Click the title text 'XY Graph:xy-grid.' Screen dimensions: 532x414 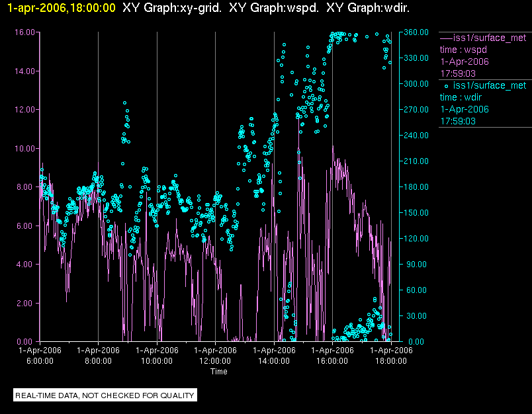click(172, 8)
